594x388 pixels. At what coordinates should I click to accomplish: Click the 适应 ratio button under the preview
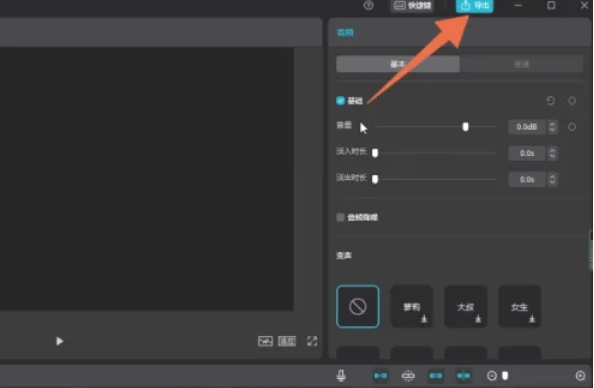pyautogui.click(x=287, y=341)
